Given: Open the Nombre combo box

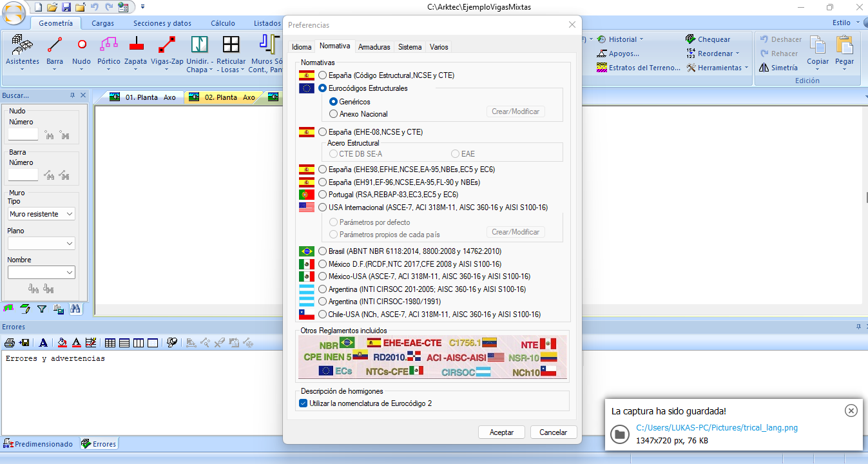Looking at the screenshot, I should pyautogui.click(x=41, y=273).
